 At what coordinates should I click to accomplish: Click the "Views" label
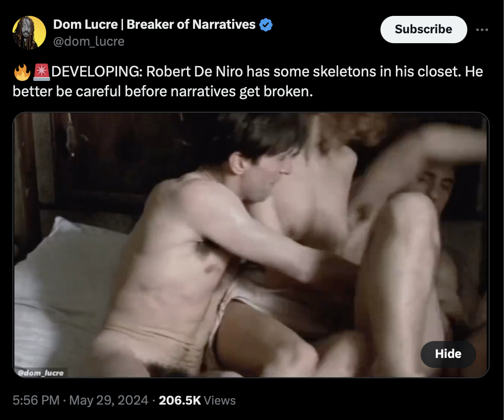tap(220, 400)
